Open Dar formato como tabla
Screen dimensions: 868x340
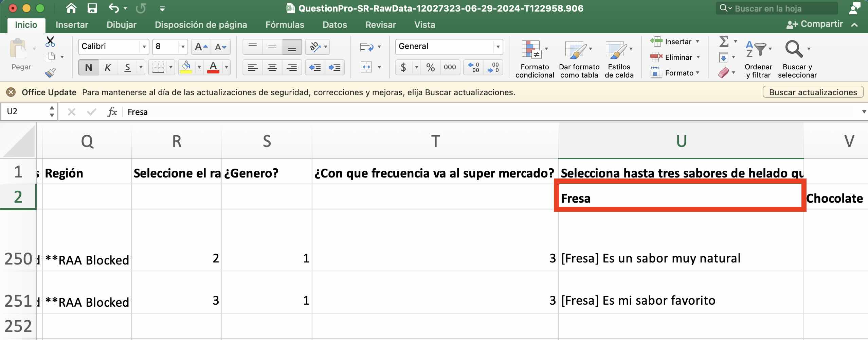(x=579, y=59)
